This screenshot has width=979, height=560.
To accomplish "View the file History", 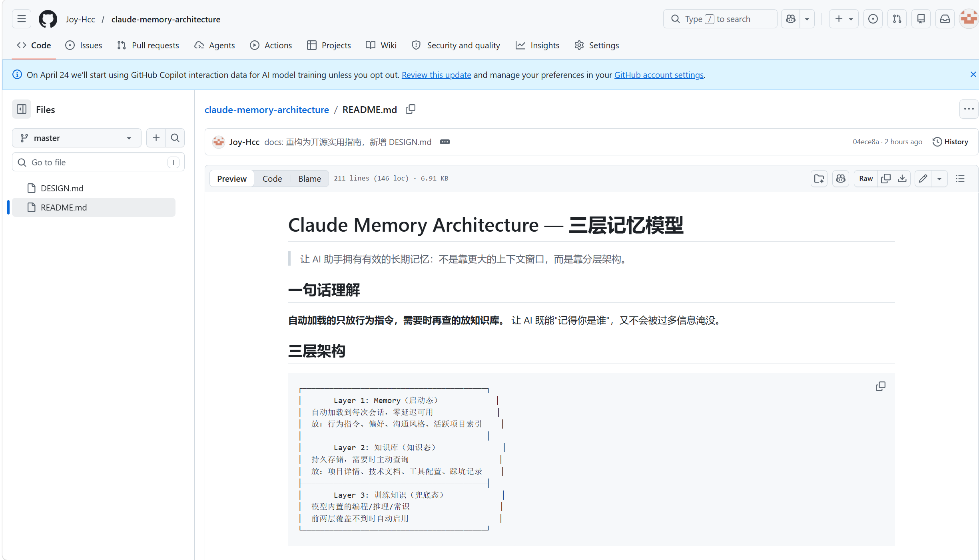I will (951, 142).
